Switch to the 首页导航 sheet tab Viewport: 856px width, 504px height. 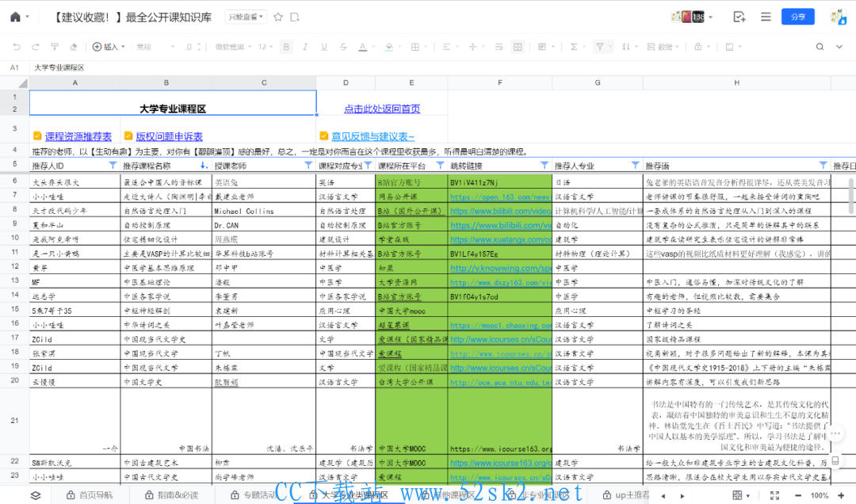(90, 495)
